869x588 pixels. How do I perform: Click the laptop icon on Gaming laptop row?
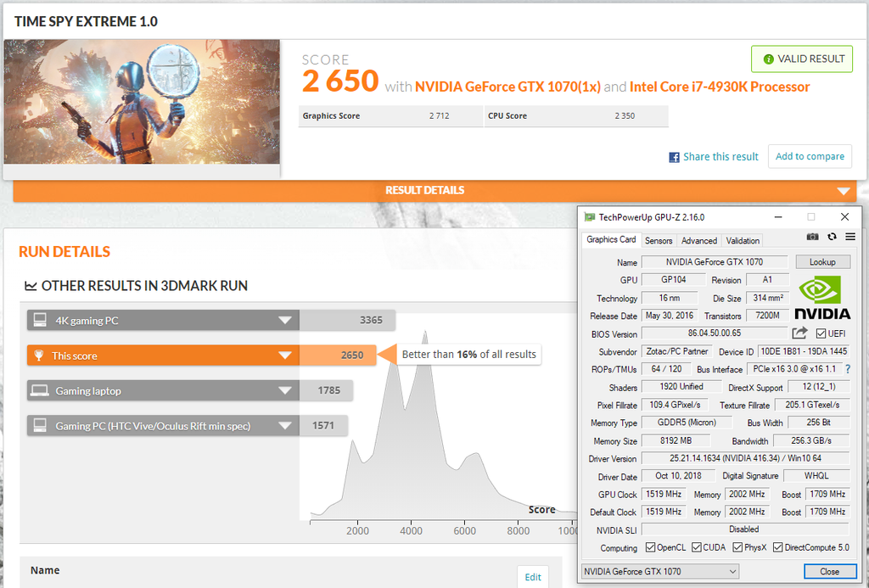coord(39,390)
